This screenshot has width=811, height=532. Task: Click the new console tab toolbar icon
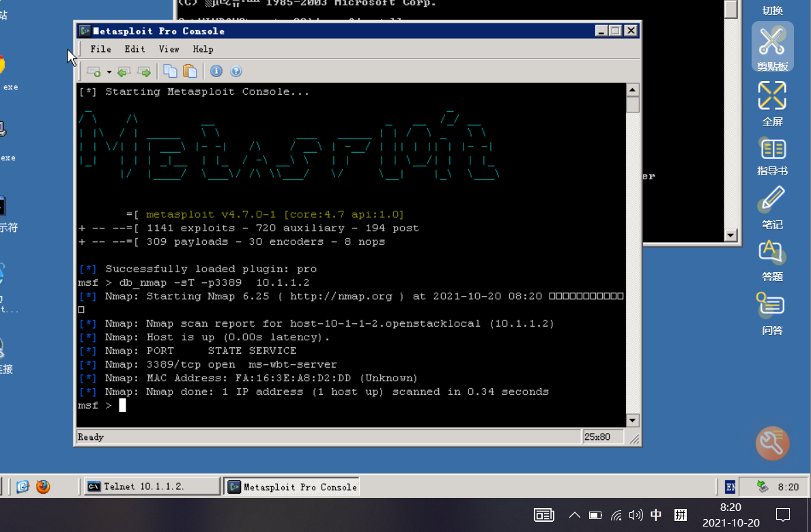[x=94, y=72]
